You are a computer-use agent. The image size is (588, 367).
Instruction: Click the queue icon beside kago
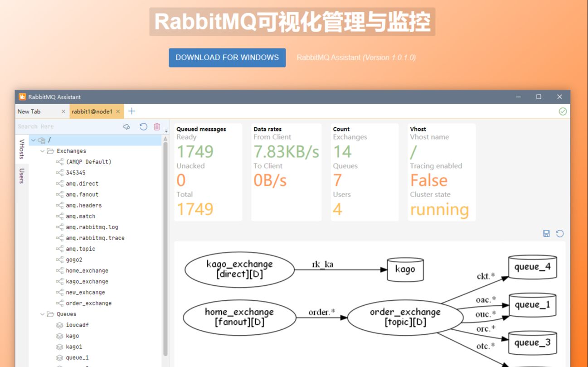pos(59,336)
